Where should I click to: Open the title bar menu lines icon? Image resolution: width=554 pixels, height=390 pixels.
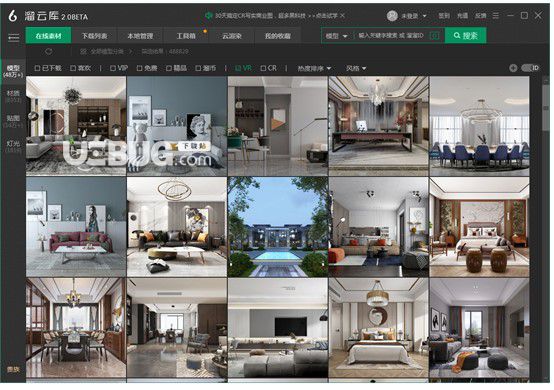pyautogui.click(x=496, y=16)
